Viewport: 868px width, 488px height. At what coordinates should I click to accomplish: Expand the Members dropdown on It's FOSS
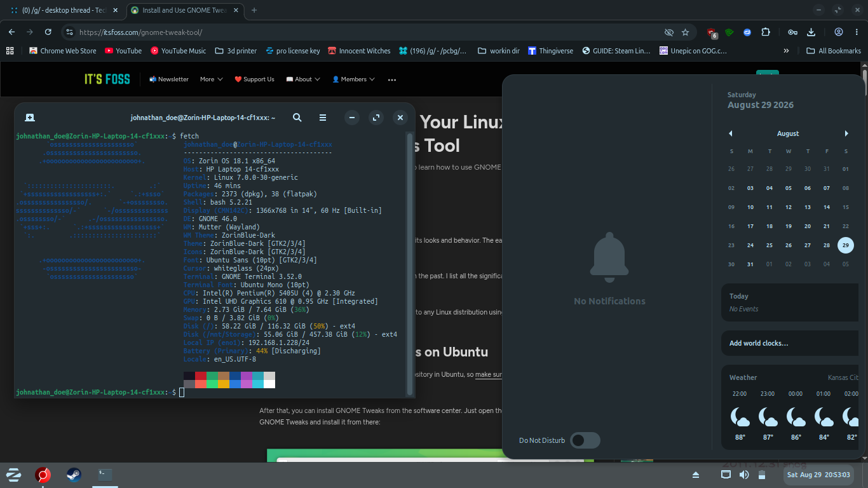[x=353, y=79]
